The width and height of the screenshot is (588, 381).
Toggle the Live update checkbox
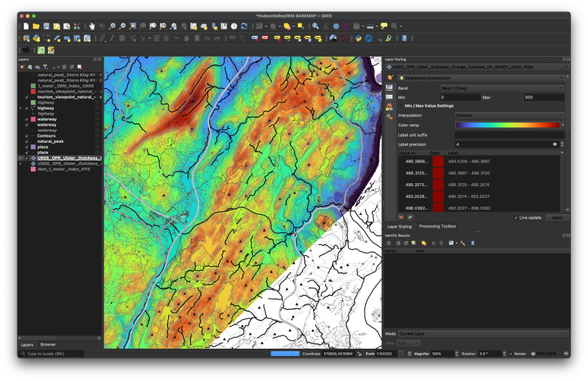[x=516, y=218]
